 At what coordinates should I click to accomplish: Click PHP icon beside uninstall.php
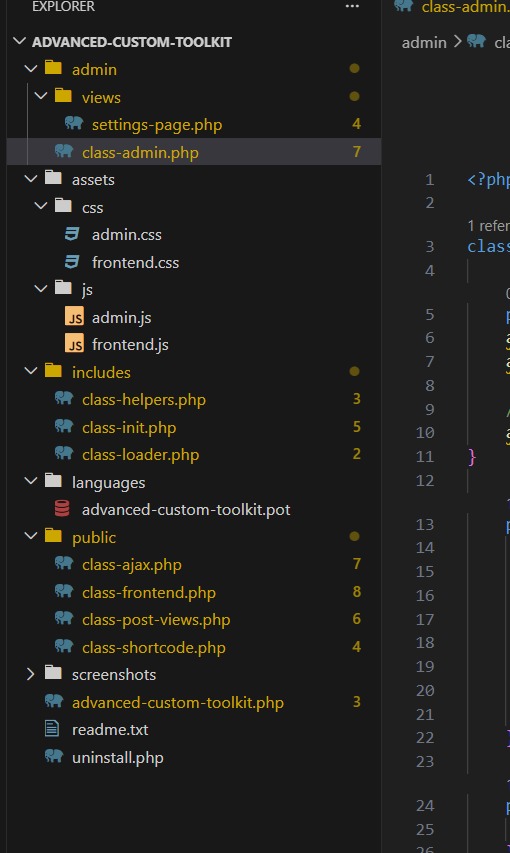[x=54, y=756]
